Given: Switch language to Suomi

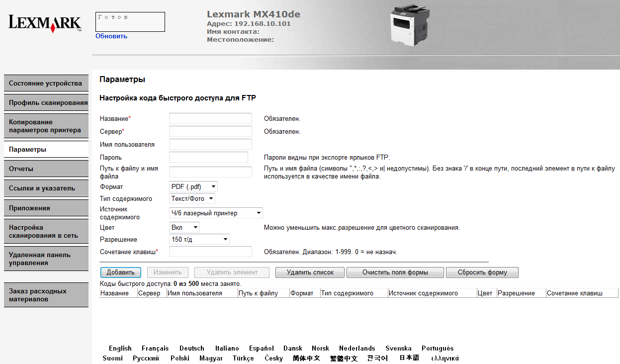Looking at the screenshot, I should coord(113,358).
